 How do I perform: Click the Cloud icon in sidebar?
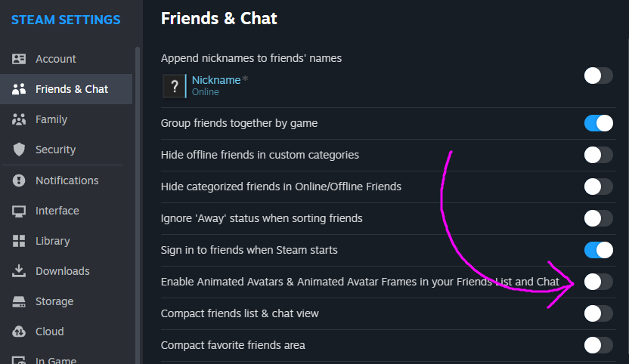(x=20, y=332)
